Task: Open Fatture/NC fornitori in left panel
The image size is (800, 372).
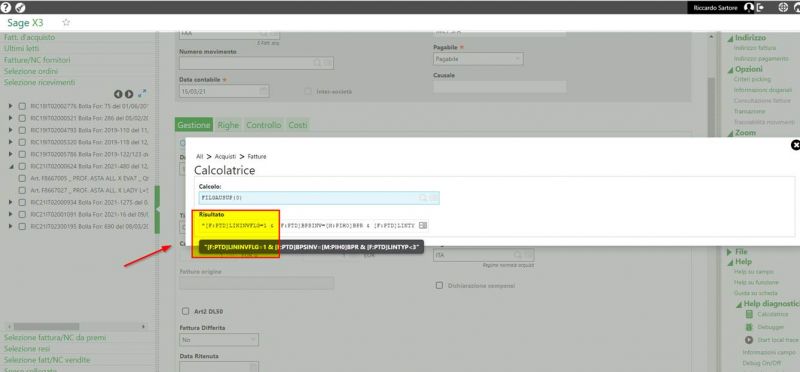Action: pos(37,60)
